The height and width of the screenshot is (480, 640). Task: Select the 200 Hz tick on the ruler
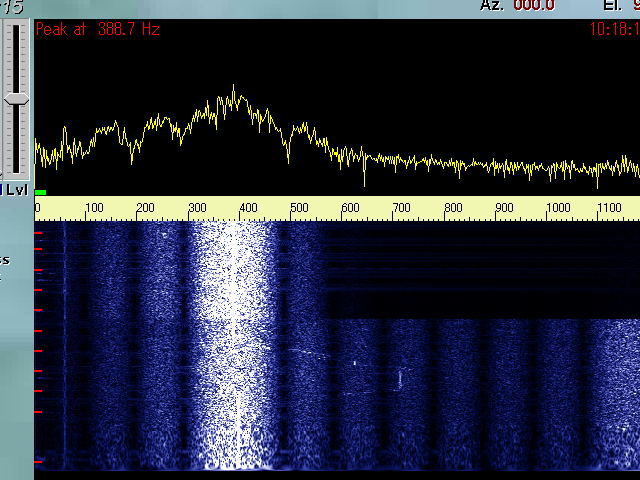145,208
